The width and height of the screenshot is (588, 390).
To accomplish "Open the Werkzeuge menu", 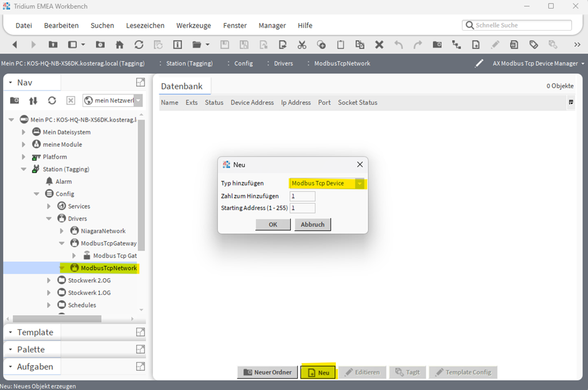I will [x=194, y=26].
